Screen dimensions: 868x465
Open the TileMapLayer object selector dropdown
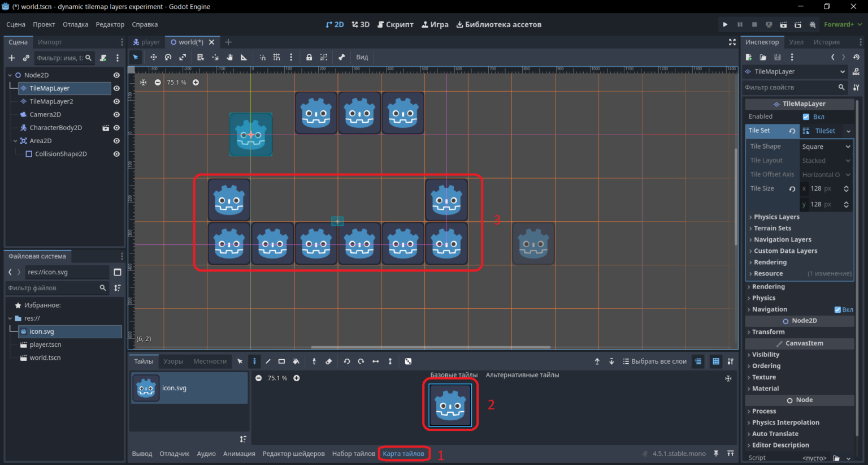(x=795, y=72)
